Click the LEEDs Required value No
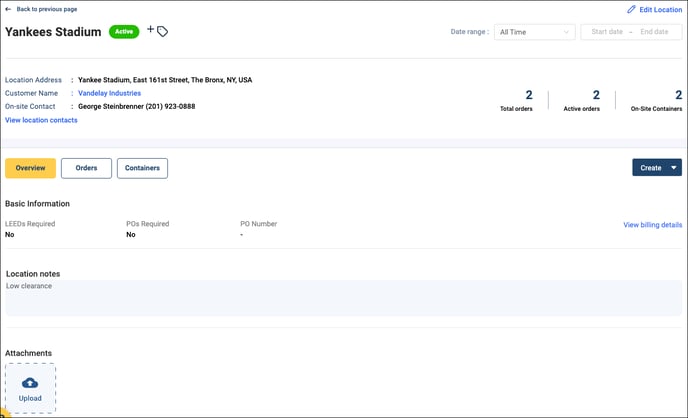This screenshot has width=688, height=418. (x=10, y=235)
